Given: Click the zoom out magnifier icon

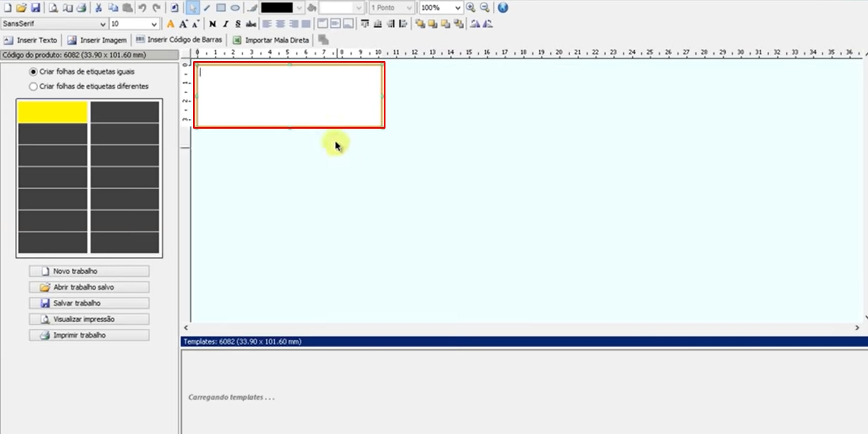Looking at the screenshot, I should click(485, 8).
